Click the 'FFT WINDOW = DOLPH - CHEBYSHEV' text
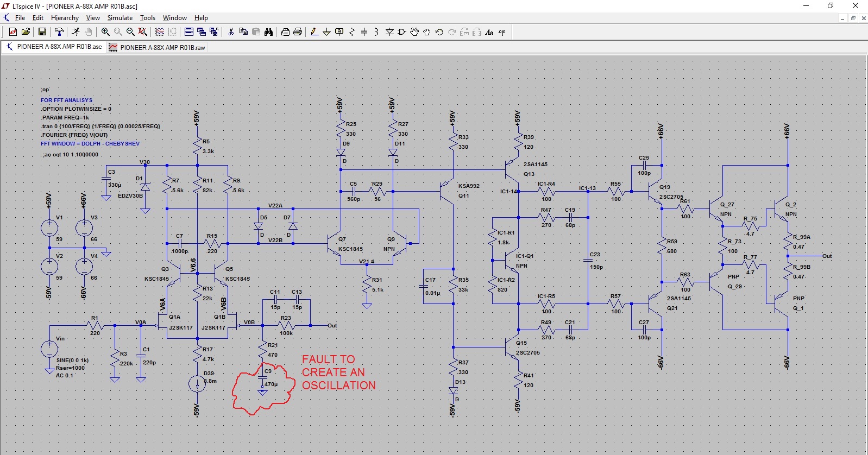Viewport: 868px width, 455px height. (90, 143)
